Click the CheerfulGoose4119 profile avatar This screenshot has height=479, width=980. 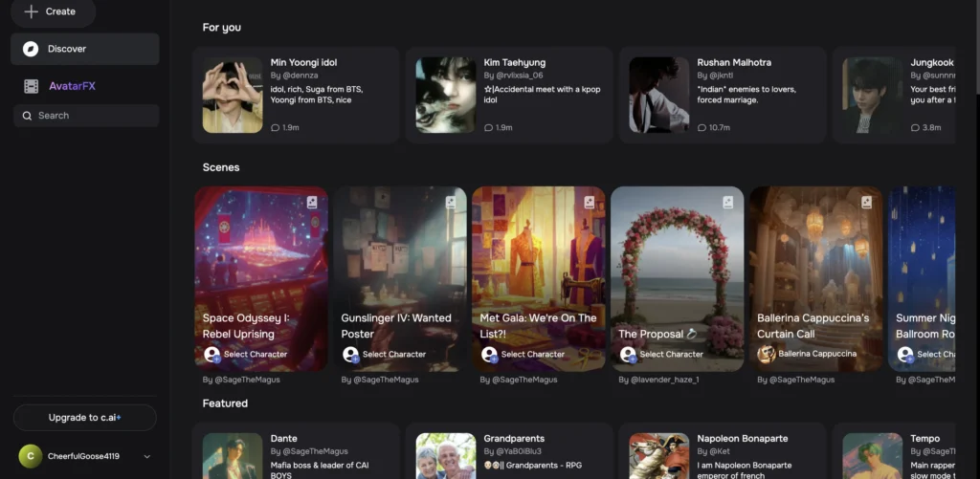(30, 456)
